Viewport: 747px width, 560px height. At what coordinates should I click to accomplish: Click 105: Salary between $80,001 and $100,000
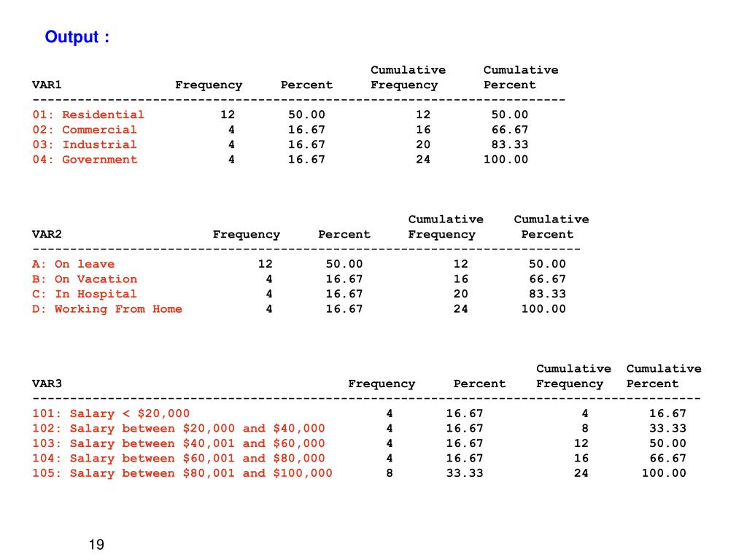pyautogui.click(x=182, y=473)
